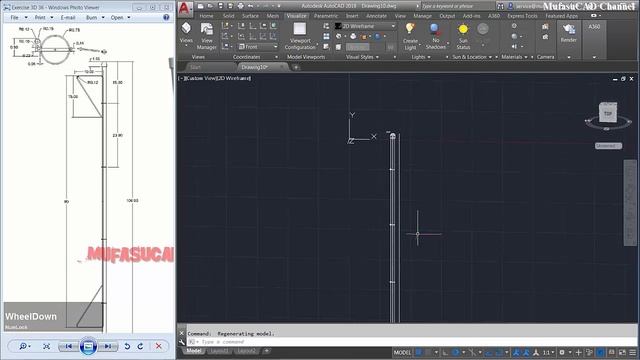Click E-mail in Photo Viewer toolbar
Screen dimensions: 640x360
pyautogui.click(x=68, y=18)
